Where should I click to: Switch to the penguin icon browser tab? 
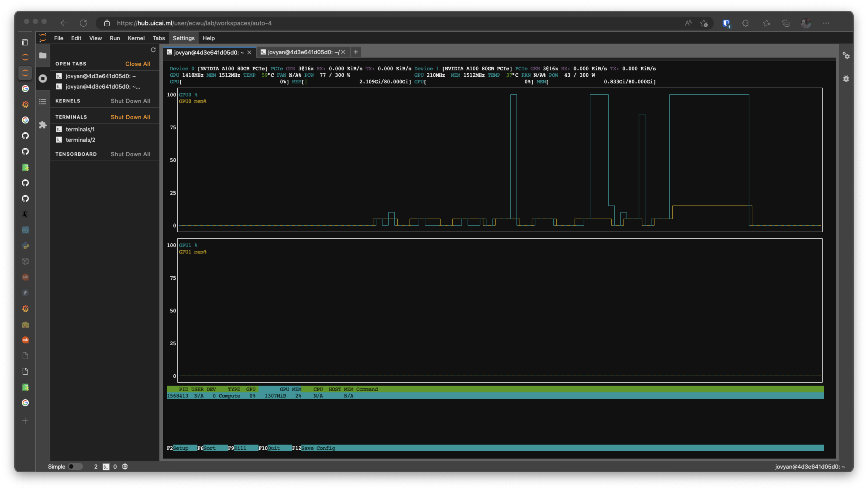(25, 214)
